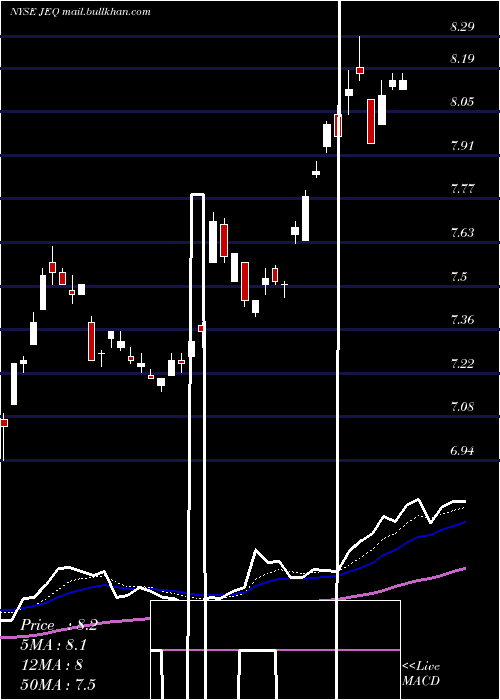Select the 7.36 price level label
Viewport: 500px width, 700px height.
pyautogui.click(x=462, y=320)
